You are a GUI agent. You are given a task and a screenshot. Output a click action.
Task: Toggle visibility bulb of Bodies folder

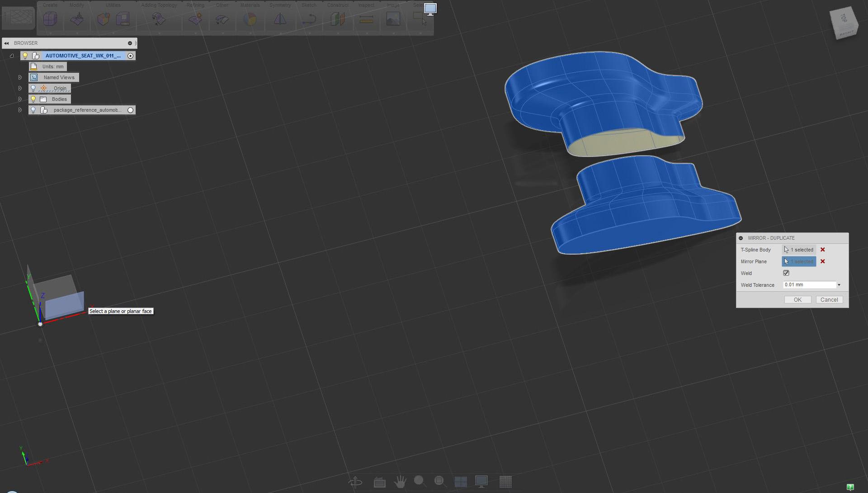[x=33, y=99]
